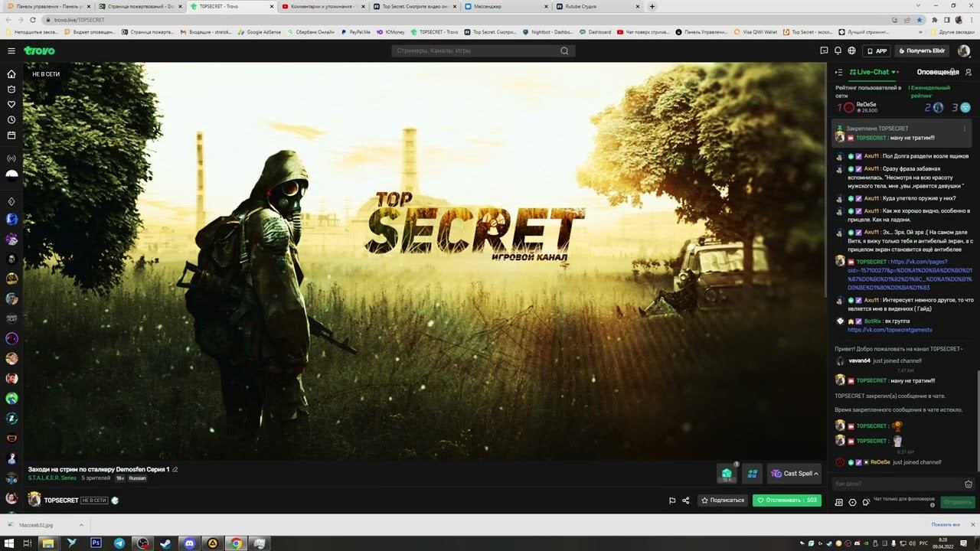The image size is (980, 551).
Task: Open Discord from the Windows taskbar
Action: click(x=189, y=543)
